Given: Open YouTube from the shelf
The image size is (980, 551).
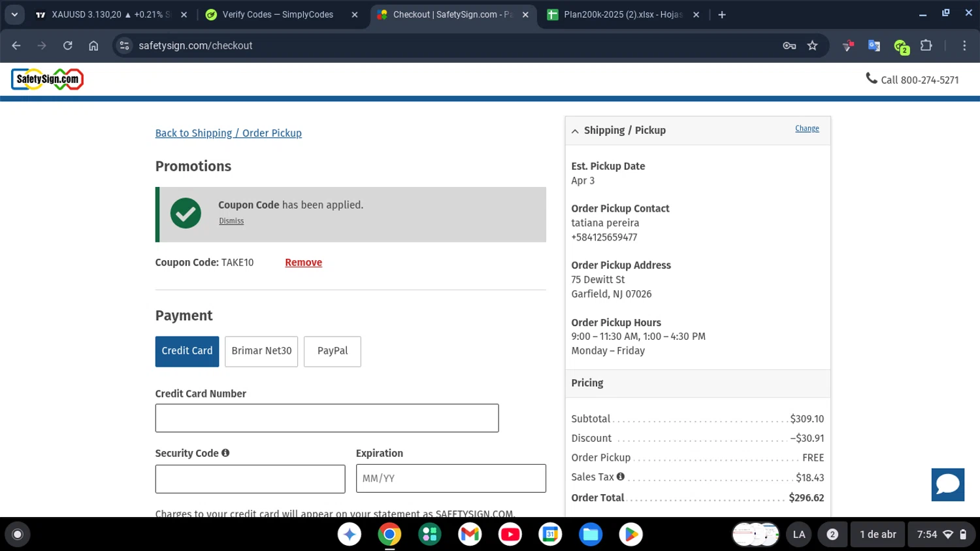Looking at the screenshot, I should tap(510, 534).
